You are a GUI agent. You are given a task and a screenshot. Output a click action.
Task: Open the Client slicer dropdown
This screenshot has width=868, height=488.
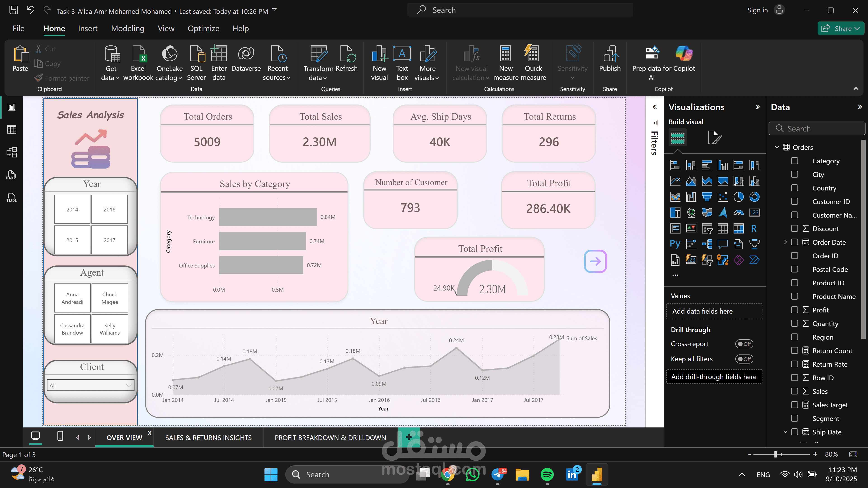coord(128,385)
